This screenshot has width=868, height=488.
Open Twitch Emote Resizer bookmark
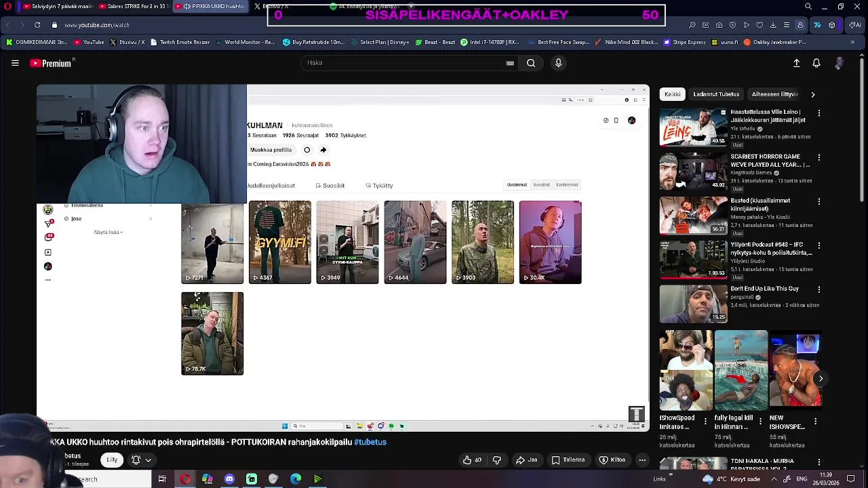pyautogui.click(x=180, y=42)
